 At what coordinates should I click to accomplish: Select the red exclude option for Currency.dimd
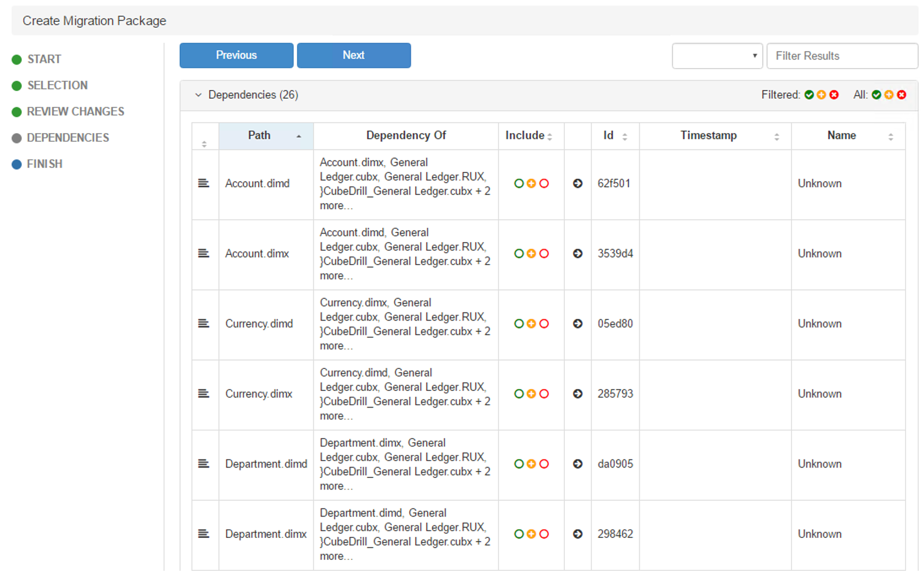tap(544, 324)
